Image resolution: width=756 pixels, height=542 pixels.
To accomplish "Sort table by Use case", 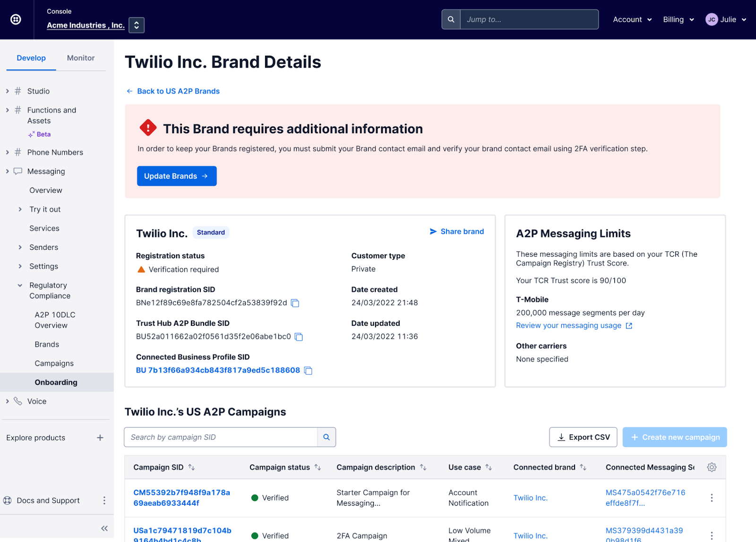I will [x=489, y=467].
